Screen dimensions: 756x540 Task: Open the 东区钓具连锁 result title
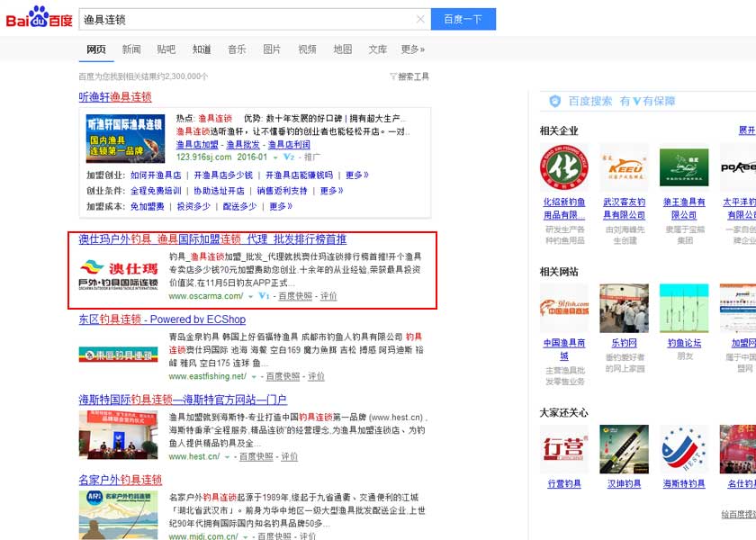coord(162,319)
